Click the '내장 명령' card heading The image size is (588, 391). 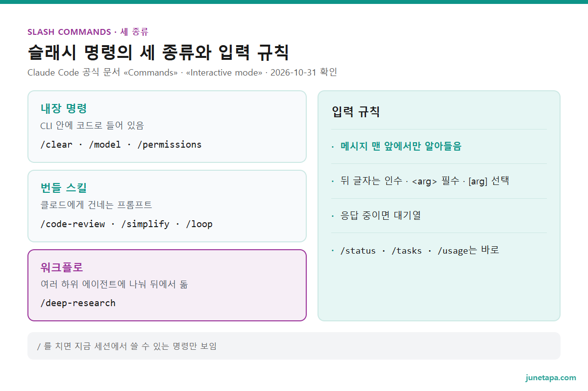(x=64, y=108)
